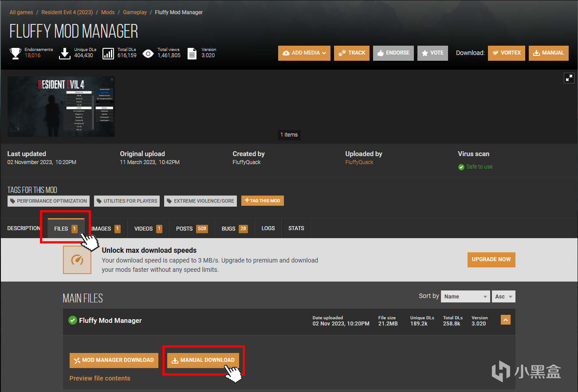The image size is (578, 392).
Task: Vote for this mod
Action: tap(433, 53)
